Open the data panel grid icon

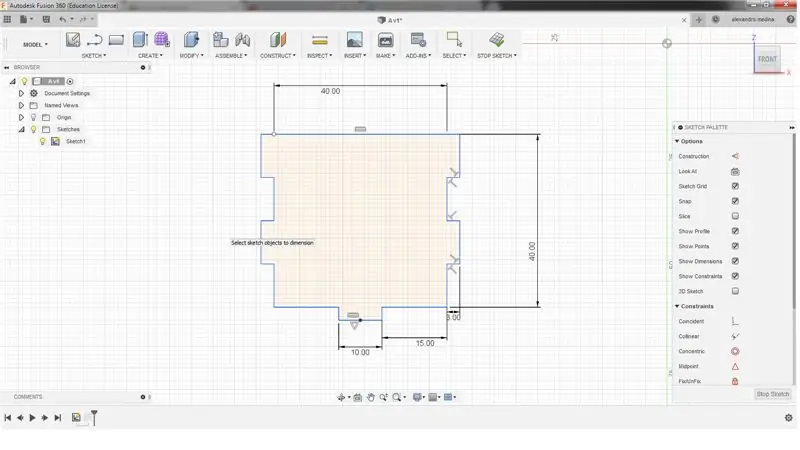7,19
